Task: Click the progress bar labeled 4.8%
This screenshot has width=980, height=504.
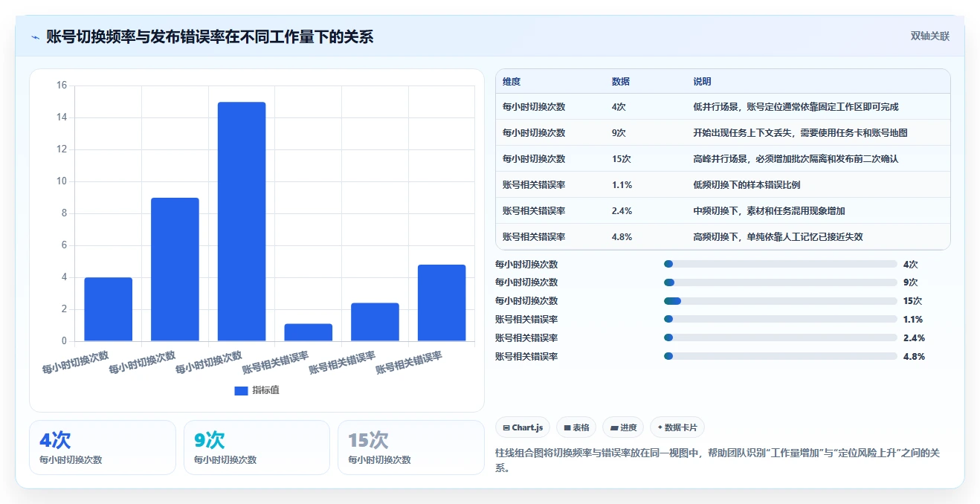Action: coord(781,356)
